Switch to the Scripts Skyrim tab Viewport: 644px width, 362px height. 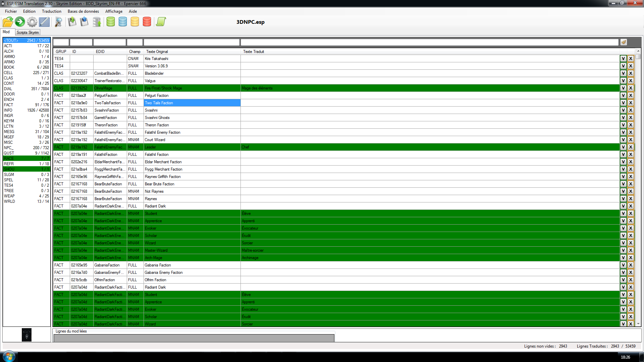point(28,33)
